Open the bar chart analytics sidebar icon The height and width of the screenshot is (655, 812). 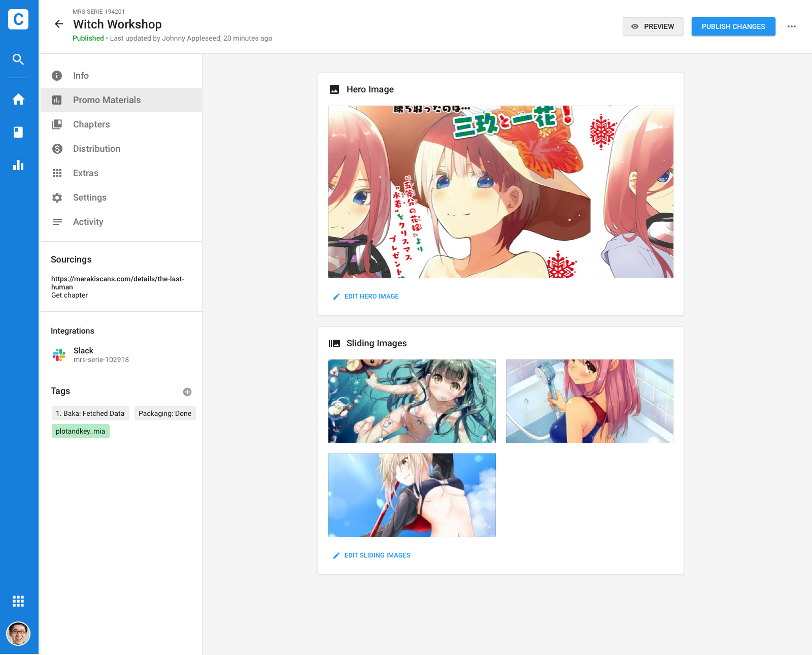18,165
